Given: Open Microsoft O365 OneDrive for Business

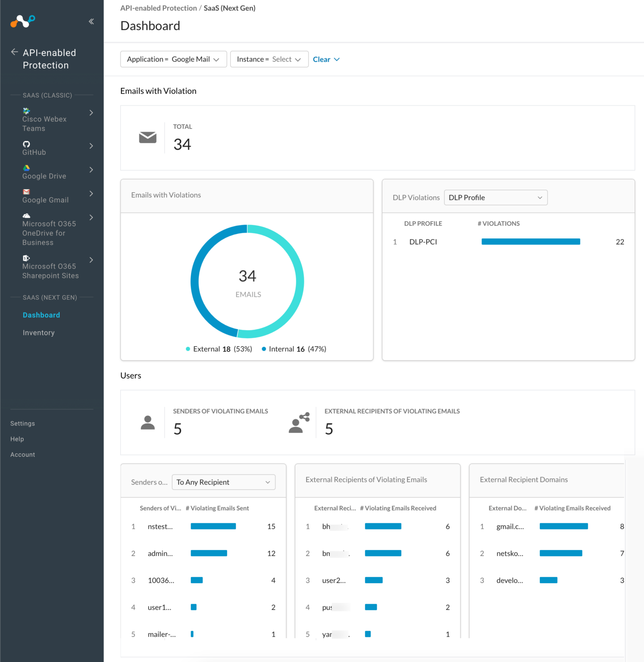Looking at the screenshot, I should click(49, 229).
